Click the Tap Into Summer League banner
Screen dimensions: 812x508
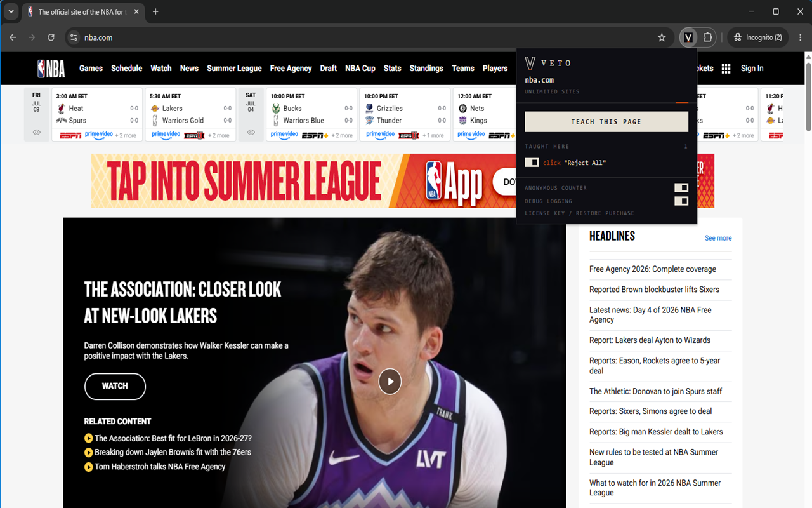pos(303,181)
